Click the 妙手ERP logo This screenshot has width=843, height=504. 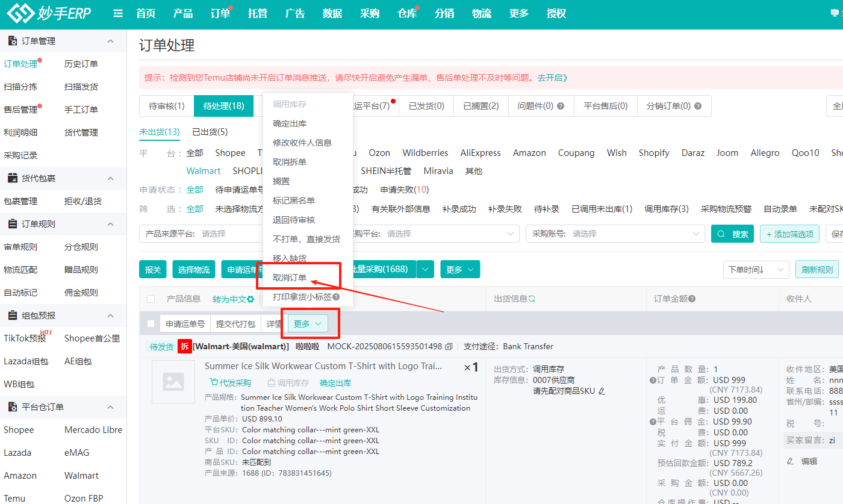[49, 13]
